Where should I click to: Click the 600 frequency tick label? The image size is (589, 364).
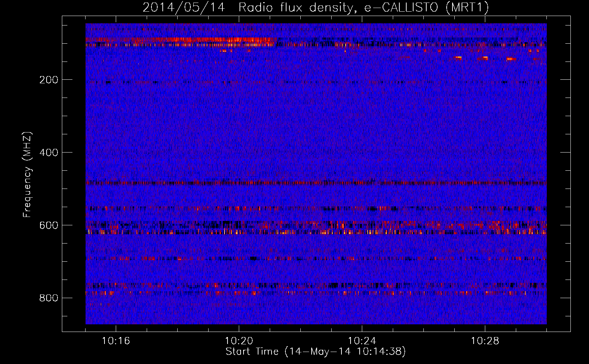(x=49, y=225)
